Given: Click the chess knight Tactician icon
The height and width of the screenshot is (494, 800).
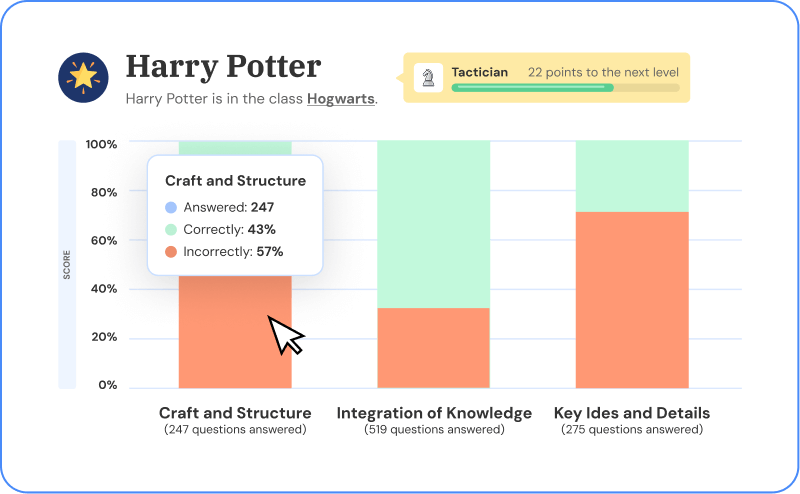Looking at the screenshot, I should pyautogui.click(x=428, y=78).
